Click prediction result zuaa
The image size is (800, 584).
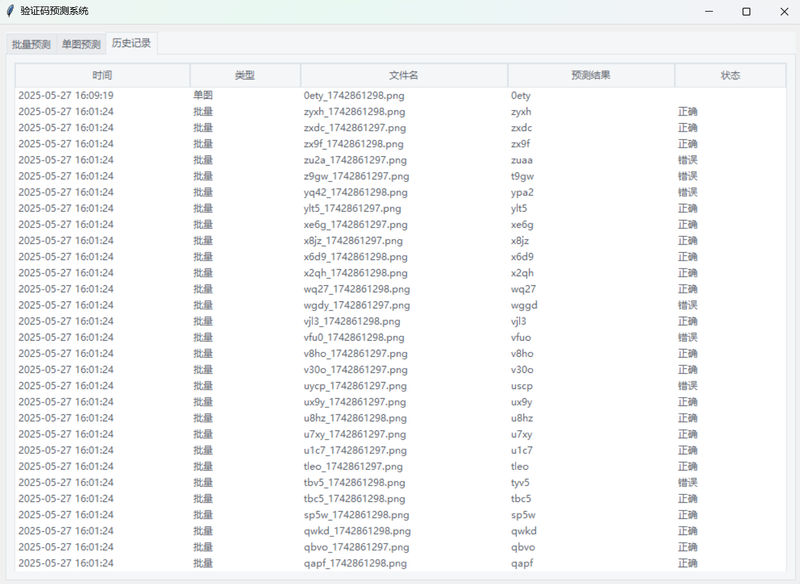click(x=522, y=160)
